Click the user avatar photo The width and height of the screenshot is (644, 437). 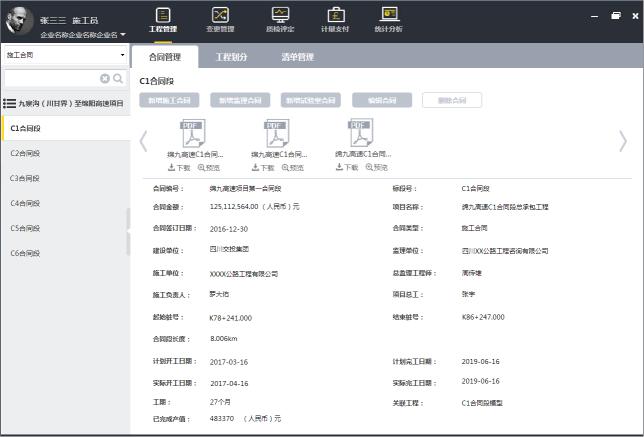click(20, 20)
